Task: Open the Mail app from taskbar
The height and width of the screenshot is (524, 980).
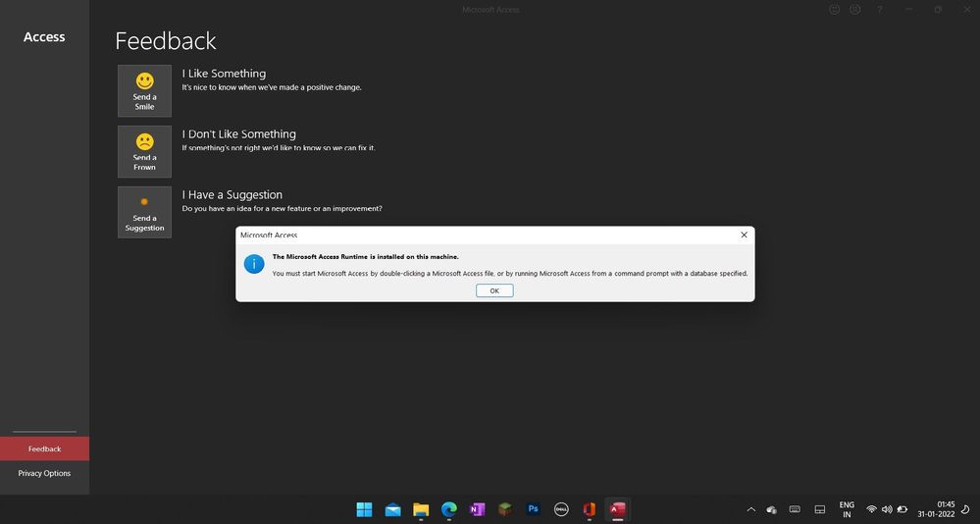Action: pyautogui.click(x=392, y=509)
